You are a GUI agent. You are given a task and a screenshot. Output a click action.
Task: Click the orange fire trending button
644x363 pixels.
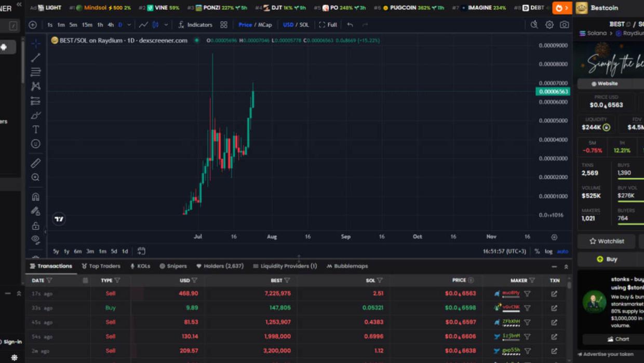pos(561,8)
